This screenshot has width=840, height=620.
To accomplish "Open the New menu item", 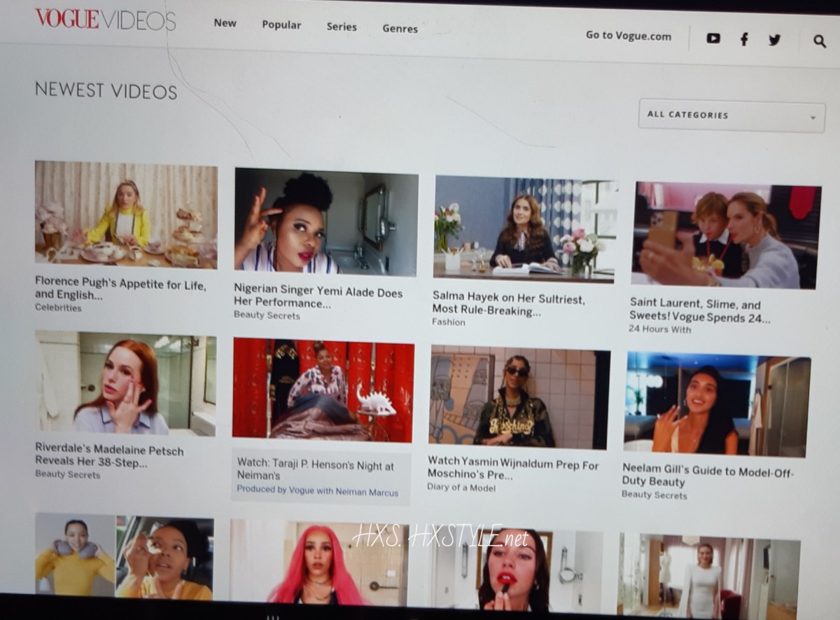I will tap(225, 22).
